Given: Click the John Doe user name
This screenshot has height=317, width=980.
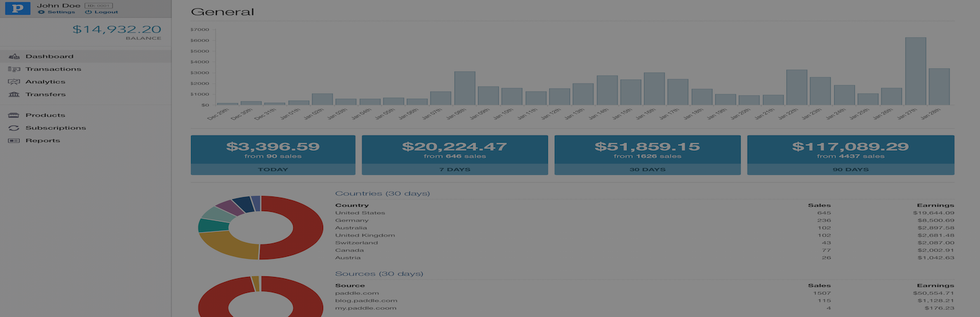Looking at the screenshot, I should [58, 5].
